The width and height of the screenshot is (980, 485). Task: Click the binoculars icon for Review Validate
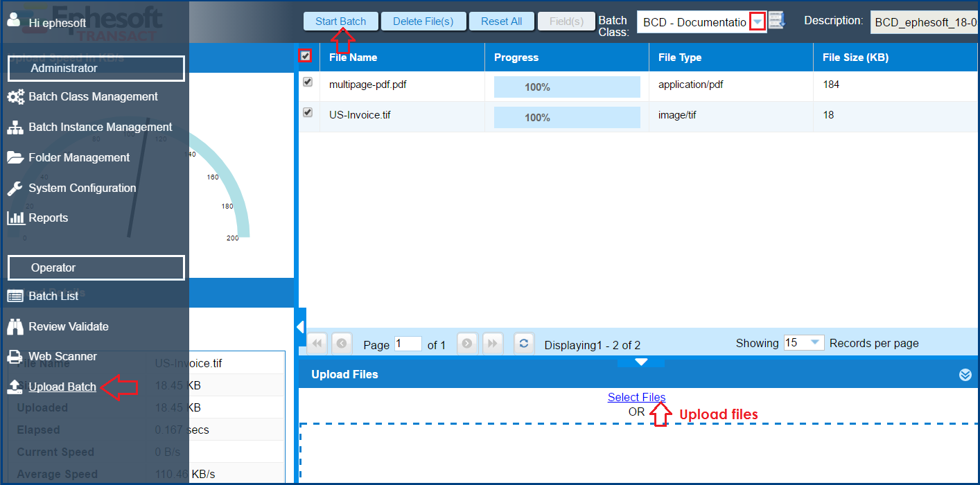point(15,326)
